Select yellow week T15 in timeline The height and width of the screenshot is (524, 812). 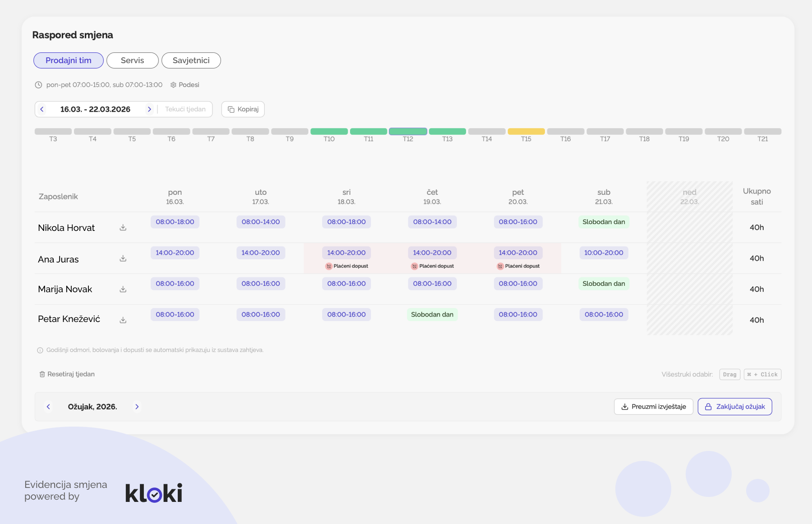[x=526, y=132]
